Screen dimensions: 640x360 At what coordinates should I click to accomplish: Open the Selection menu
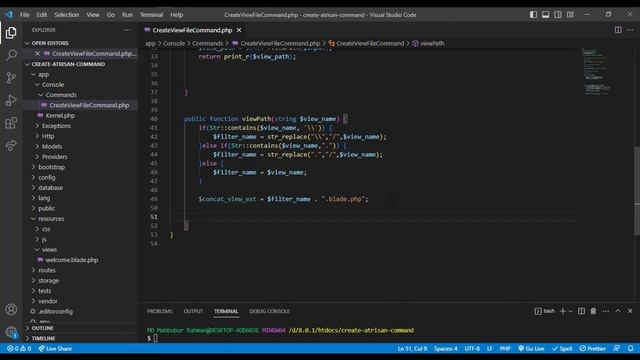(67, 15)
